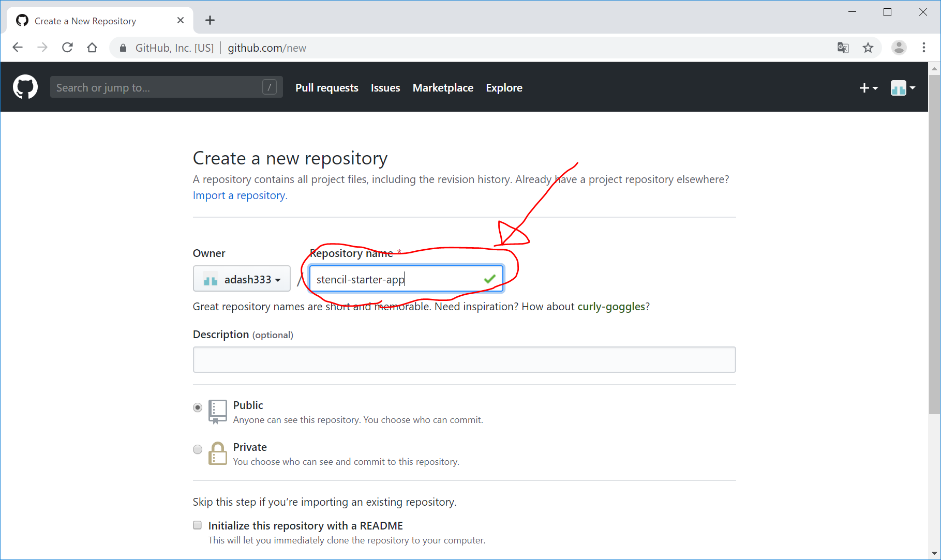The height and width of the screenshot is (560, 941).
Task: Open the Chrome profile avatar icon
Action: (899, 48)
